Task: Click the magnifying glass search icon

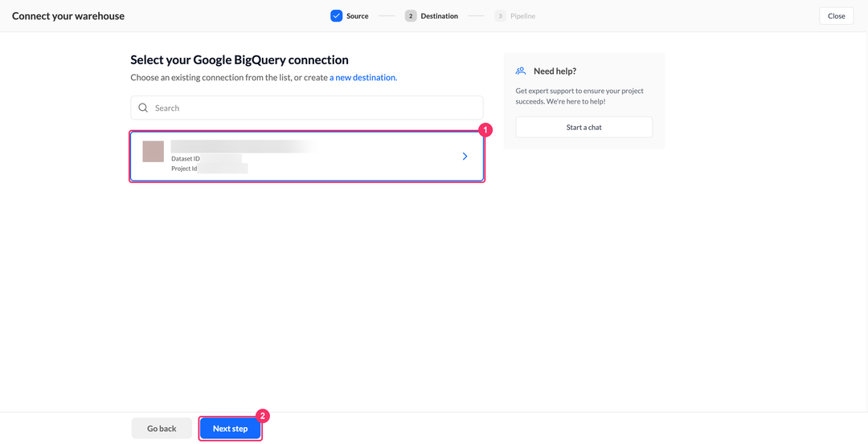Action: (x=143, y=108)
